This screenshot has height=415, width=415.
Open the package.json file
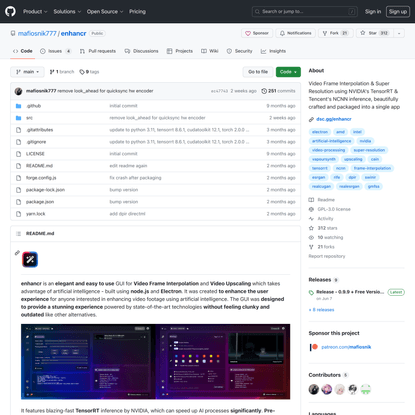[x=40, y=202]
